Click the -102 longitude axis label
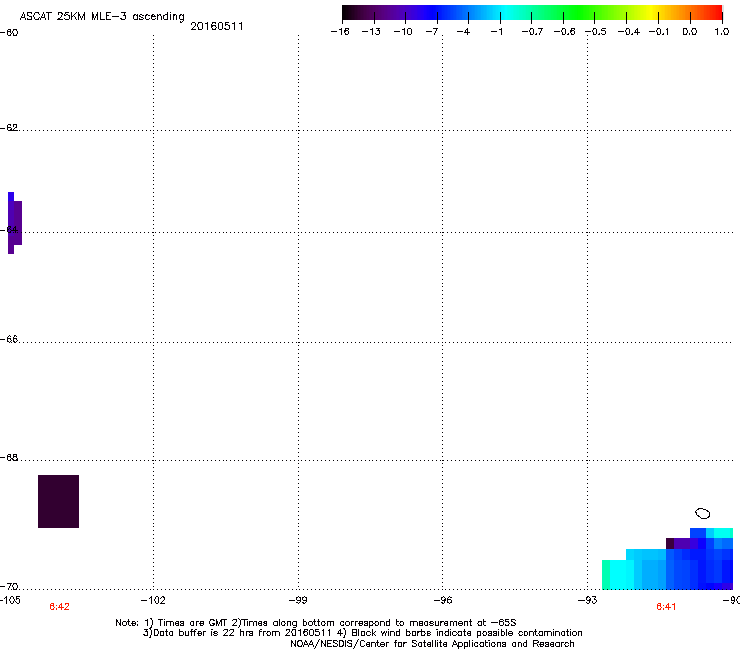This screenshot has height=650, width=740. (x=153, y=600)
